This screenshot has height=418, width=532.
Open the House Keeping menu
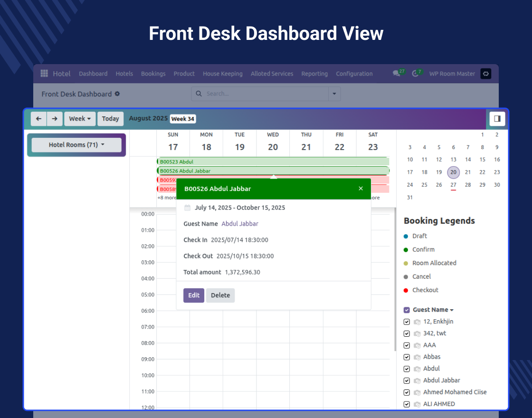click(222, 74)
